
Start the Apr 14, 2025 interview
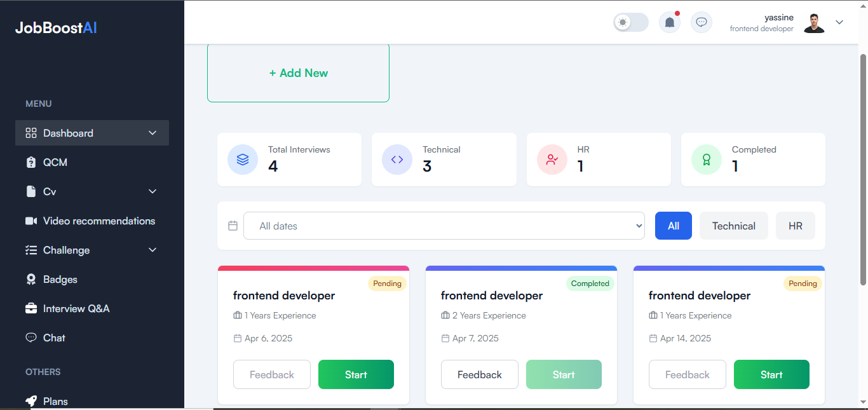pyautogui.click(x=771, y=374)
